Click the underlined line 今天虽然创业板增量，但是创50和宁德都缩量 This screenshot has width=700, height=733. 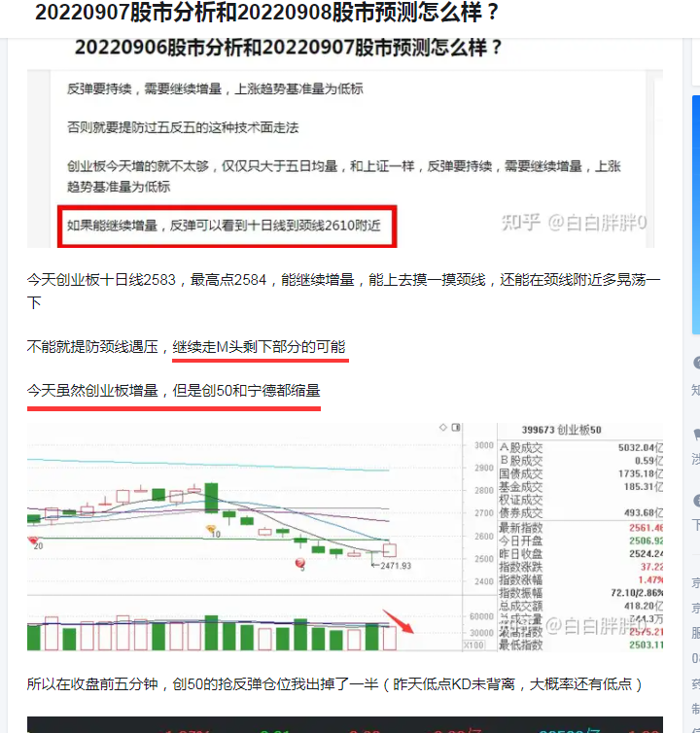click(173, 391)
